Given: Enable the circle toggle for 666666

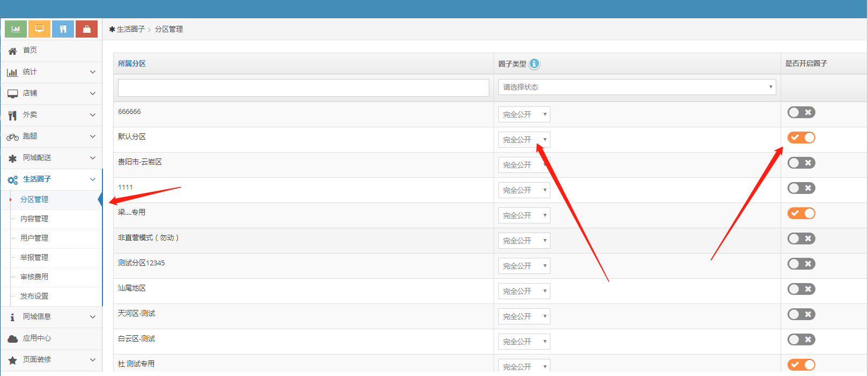Looking at the screenshot, I should tap(801, 112).
